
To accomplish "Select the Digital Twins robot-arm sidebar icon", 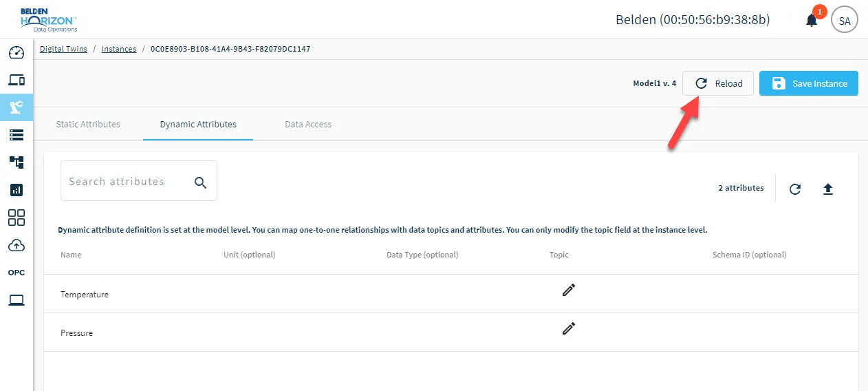I will click(17, 107).
